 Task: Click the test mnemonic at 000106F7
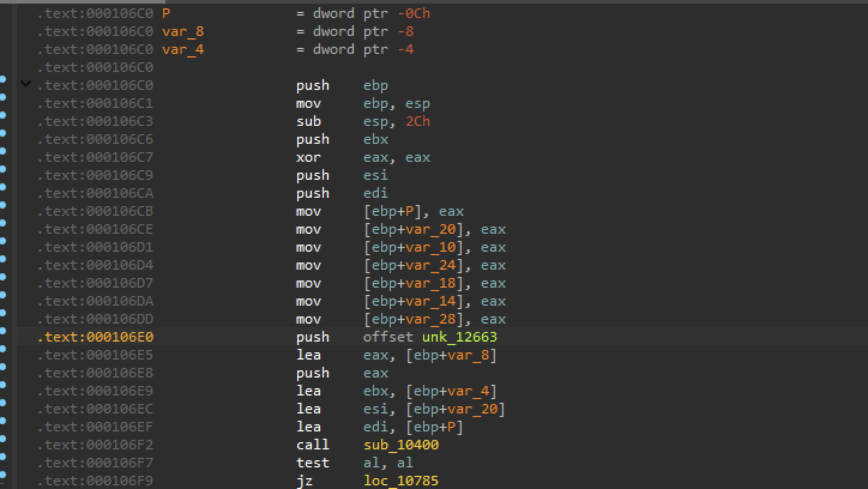(x=313, y=463)
